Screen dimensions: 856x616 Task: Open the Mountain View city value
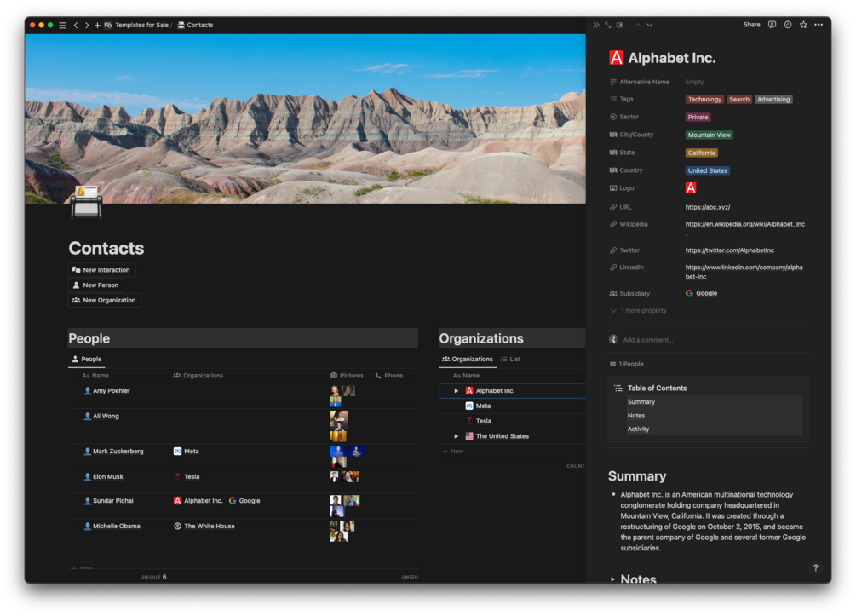(709, 135)
